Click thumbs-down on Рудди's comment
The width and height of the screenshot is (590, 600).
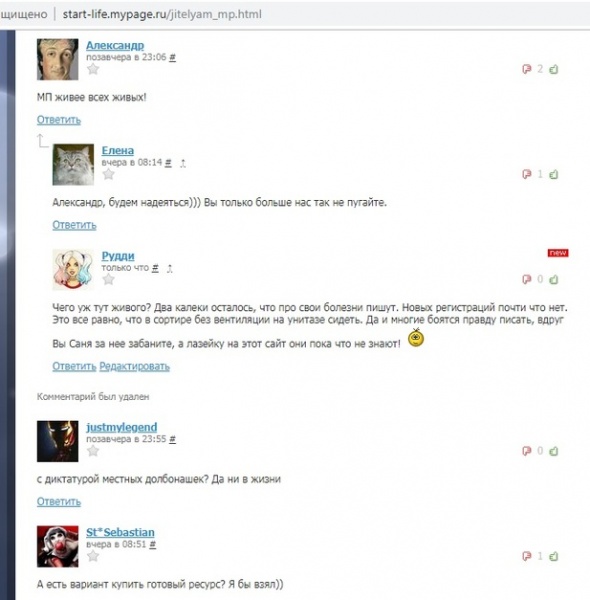pyautogui.click(x=526, y=280)
